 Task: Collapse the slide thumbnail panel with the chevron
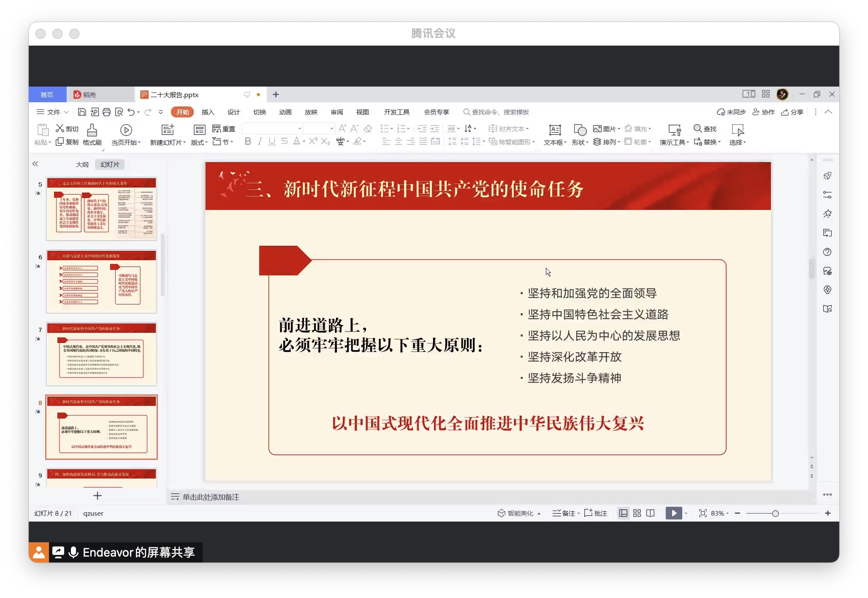coord(35,164)
